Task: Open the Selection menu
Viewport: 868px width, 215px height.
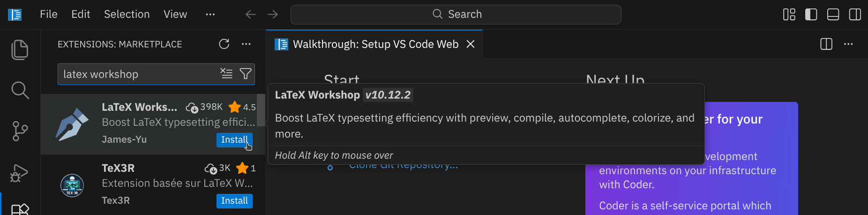Action: pos(127,15)
